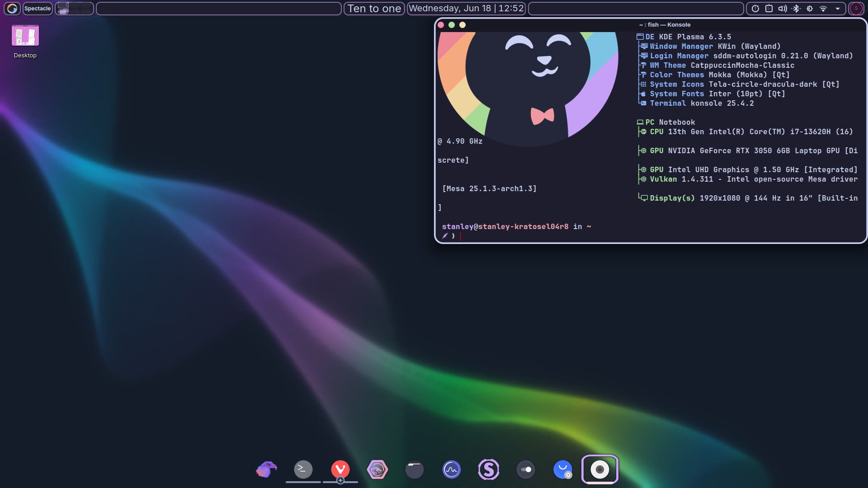This screenshot has height=488, width=868.
Task: Click '[Mesa 25.1.3-arch1.3]' text in terminal
Action: (x=489, y=188)
